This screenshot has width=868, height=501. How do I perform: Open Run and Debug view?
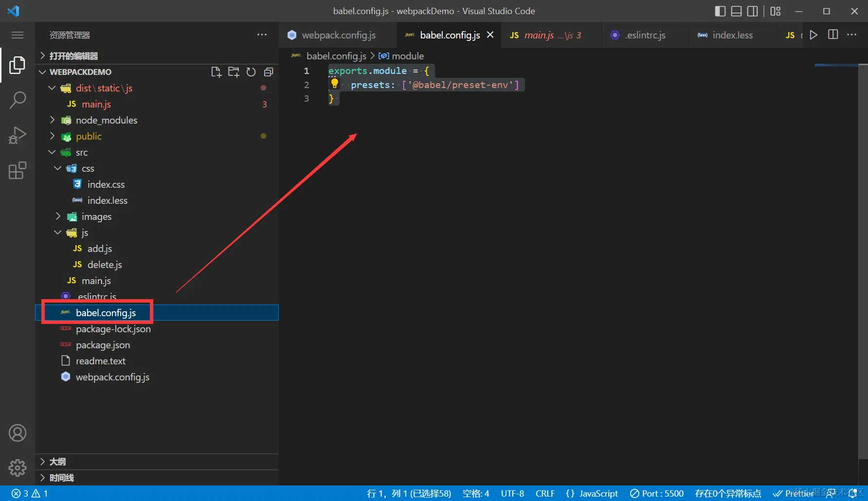click(17, 135)
